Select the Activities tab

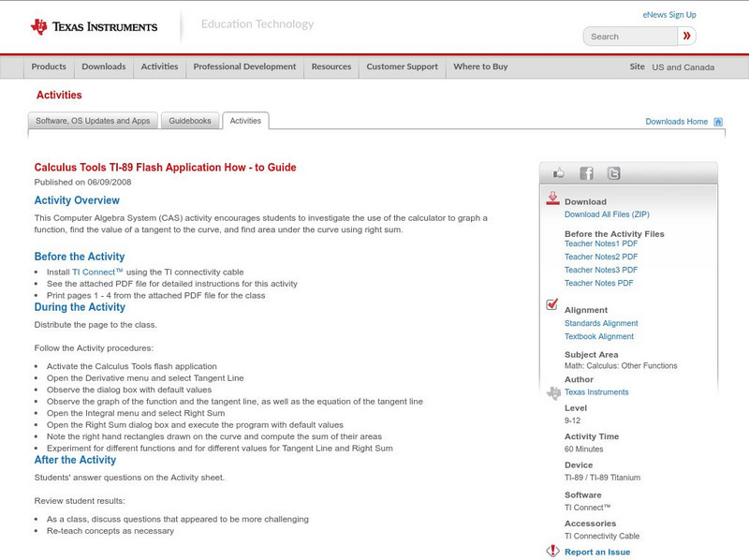(245, 121)
